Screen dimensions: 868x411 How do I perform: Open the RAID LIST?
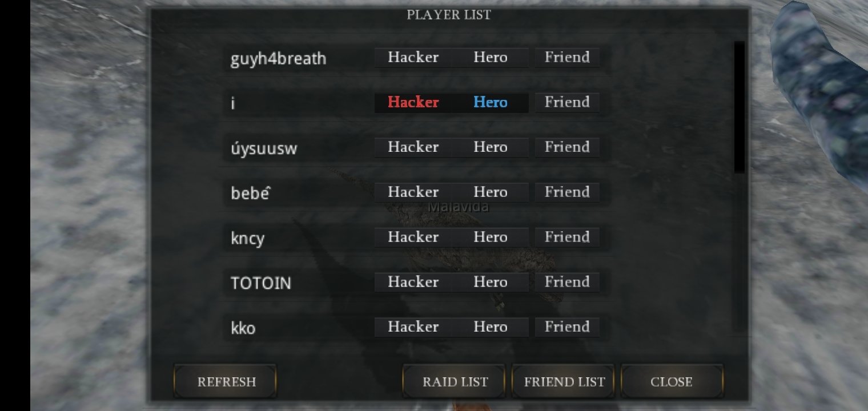pyautogui.click(x=455, y=382)
